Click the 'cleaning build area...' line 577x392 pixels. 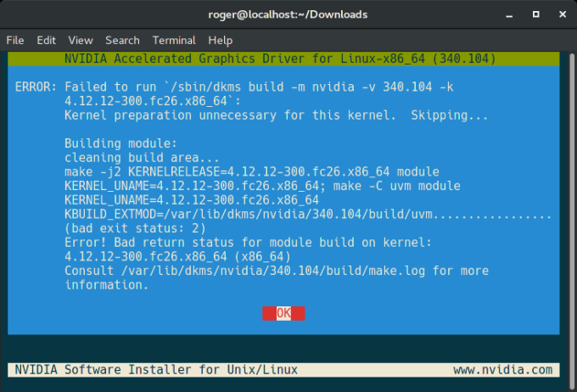point(142,158)
